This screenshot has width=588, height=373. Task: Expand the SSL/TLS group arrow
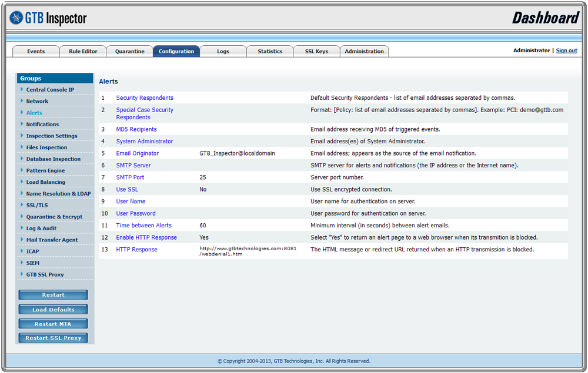pos(22,205)
